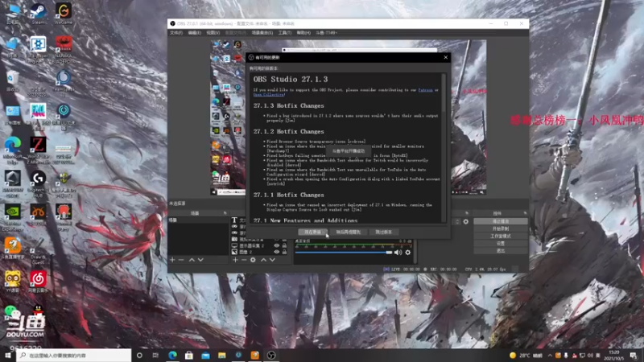Move scene up in Scenes panel
644x362 pixels.
pyautogui.click(x=192, y=260)
